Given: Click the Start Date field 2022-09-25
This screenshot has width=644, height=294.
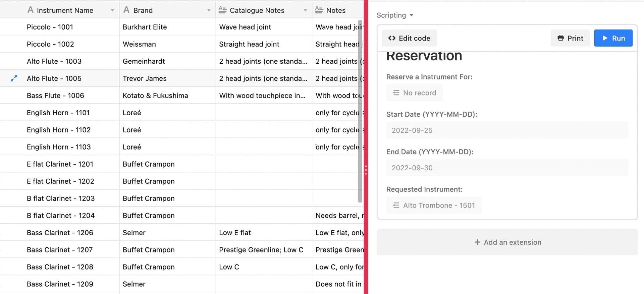Looking at the screenshot, I should (507, 130).
